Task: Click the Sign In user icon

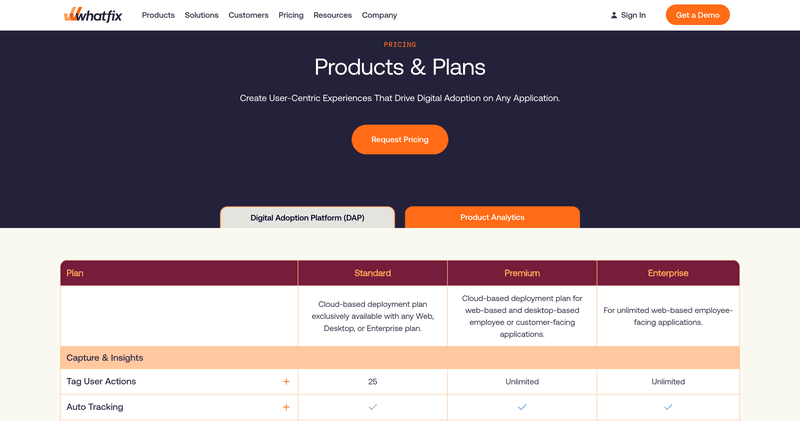Action: coord(614,15)
